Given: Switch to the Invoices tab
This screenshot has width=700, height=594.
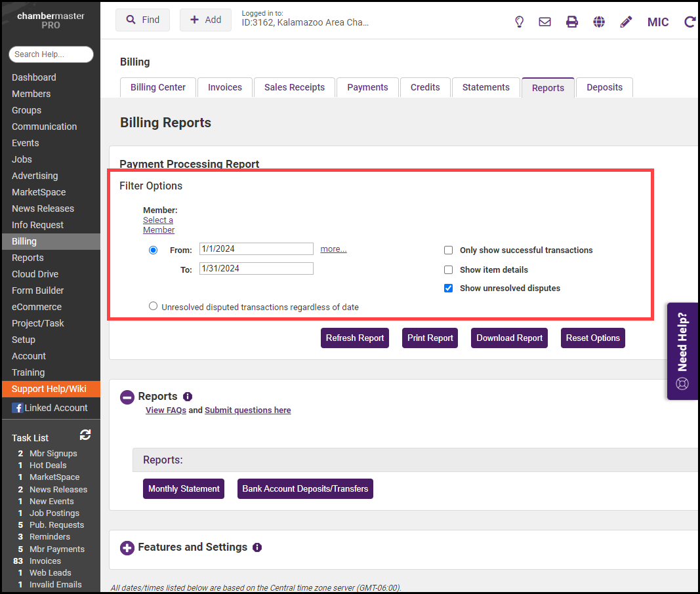Looking at the screenshot, I should (x=225, y=87).
